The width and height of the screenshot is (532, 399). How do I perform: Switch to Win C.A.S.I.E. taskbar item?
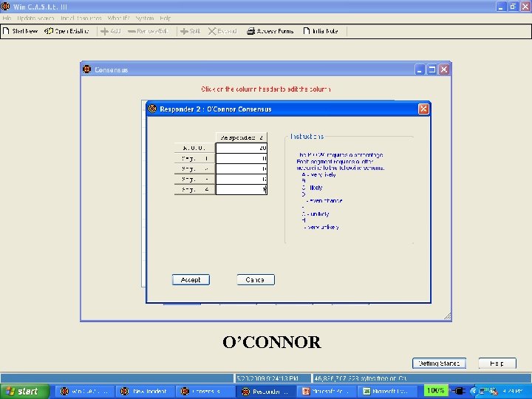(x=84, y=392)
